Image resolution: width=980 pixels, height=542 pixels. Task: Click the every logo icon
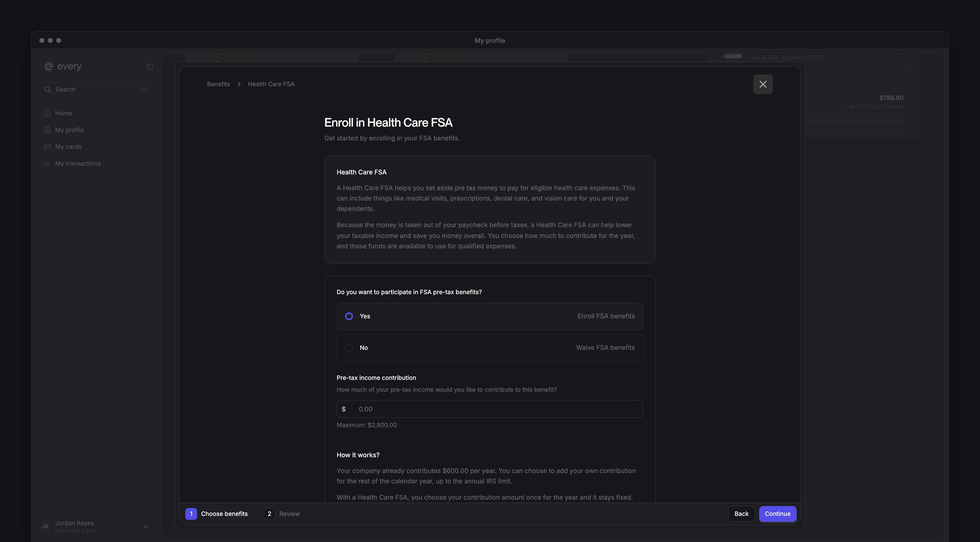point(49,67)
